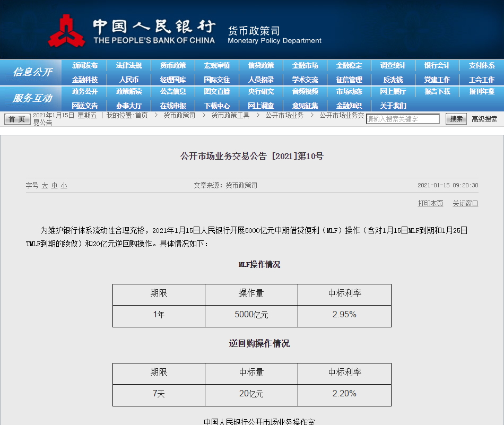This screenshot has width=504, height=425.
Task: Open the 征信管理 section
Action: [349, 80]
